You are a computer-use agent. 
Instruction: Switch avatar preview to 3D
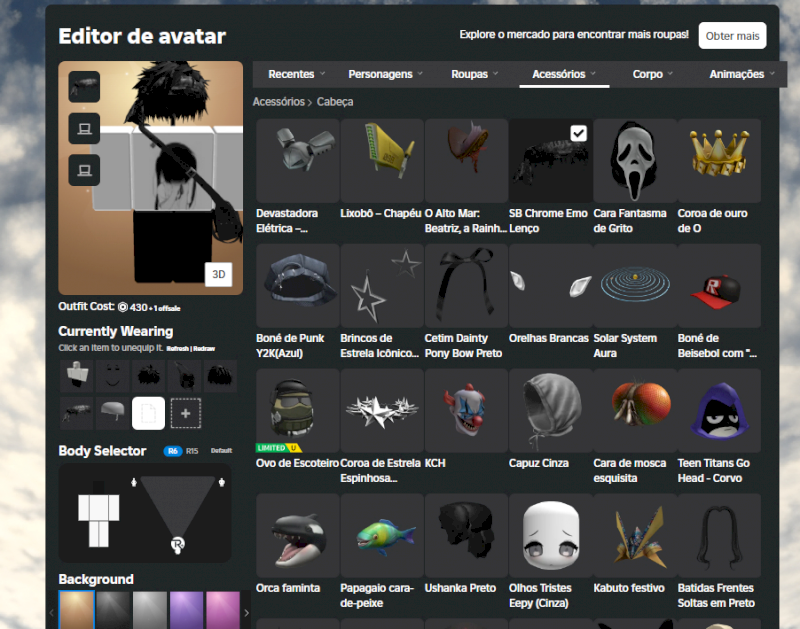[x=218, y=274]
